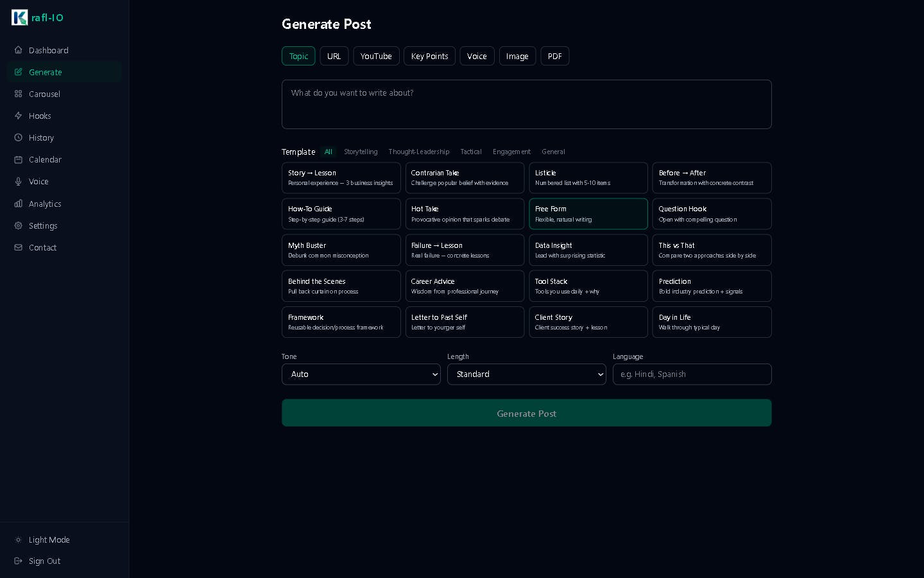Switch to the YouTube source tab
The height and width of the screenshot is (578, 924).
[x=376, y=56]
